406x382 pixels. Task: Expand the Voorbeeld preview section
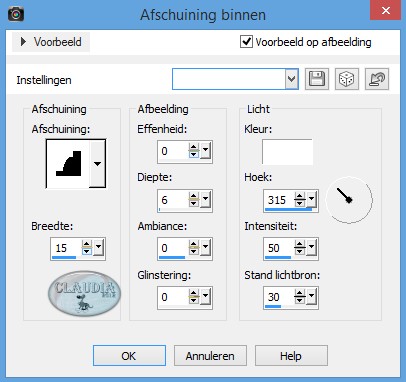(x=51, y=42)
